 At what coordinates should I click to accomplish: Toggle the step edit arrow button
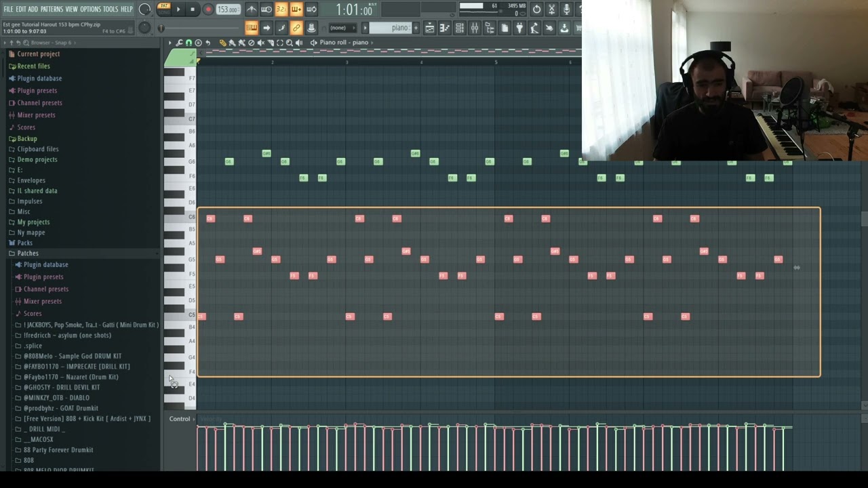[267, 28]
